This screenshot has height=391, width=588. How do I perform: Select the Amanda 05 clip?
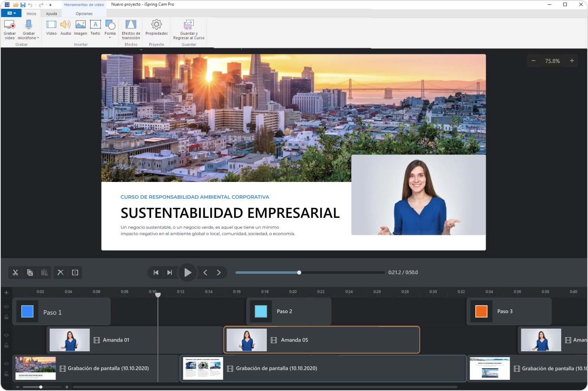pos(322,340)
